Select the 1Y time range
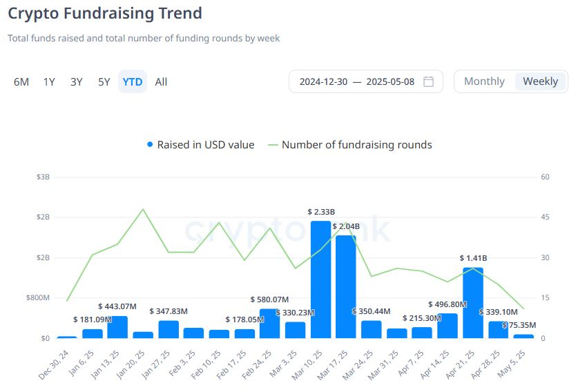The image size is (576, 392). tap(49, 81)
